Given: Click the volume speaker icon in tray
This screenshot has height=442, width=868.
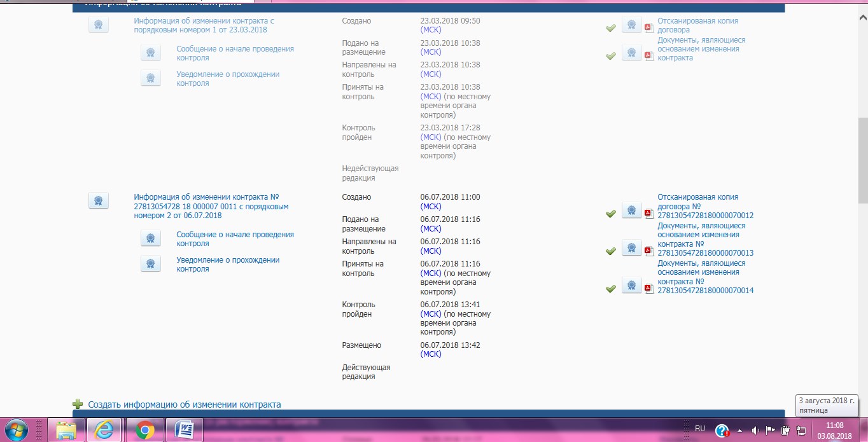Looking at the screenshot, I should coord(755,430).
